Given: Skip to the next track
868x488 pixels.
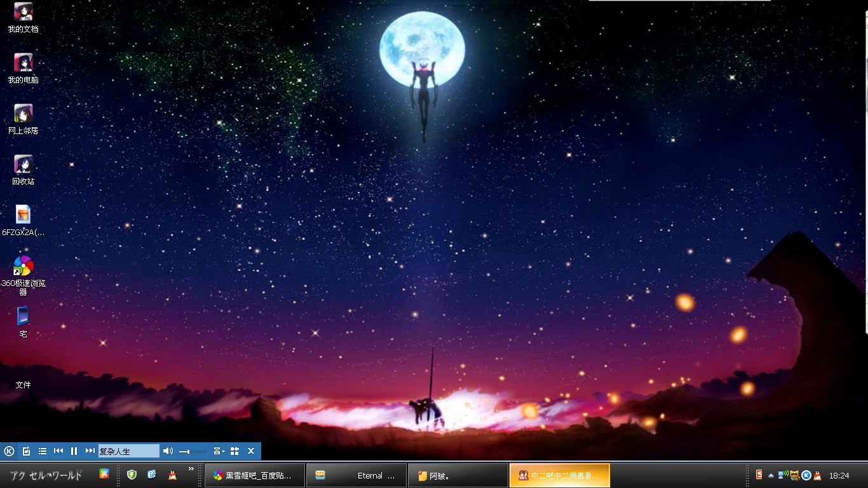Looking at the screenshot, I should pos(90,451).
